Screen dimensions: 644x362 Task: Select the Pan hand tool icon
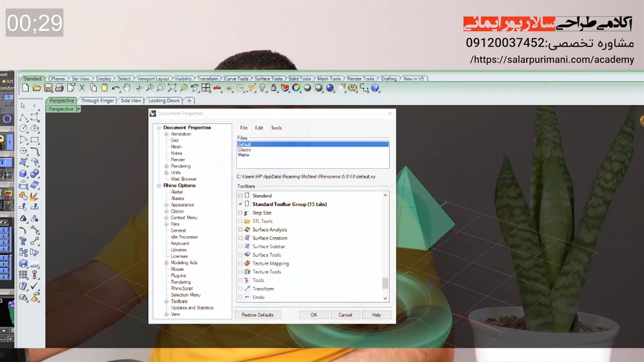(127, 88)
